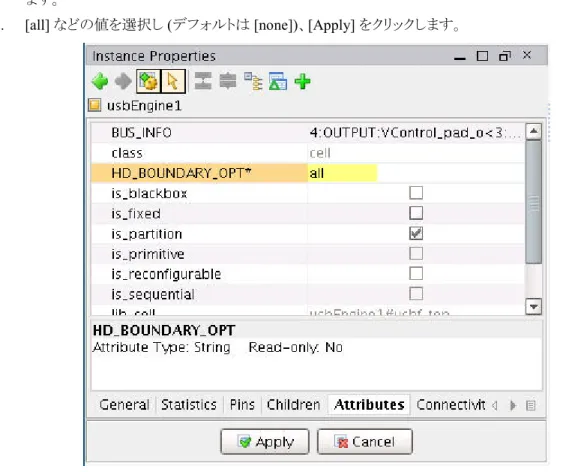Float the Instance Properties panel
566x472 pixels.
pos(505,56)
